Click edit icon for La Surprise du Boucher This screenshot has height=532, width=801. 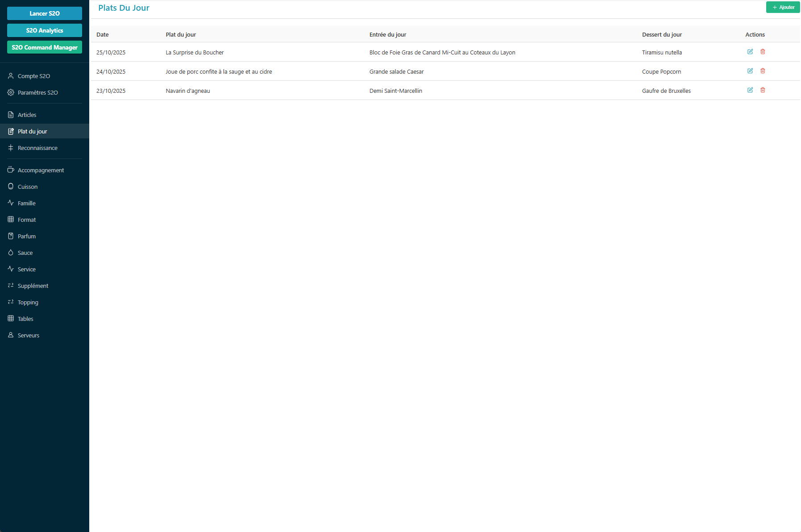[x=750, y=52]
